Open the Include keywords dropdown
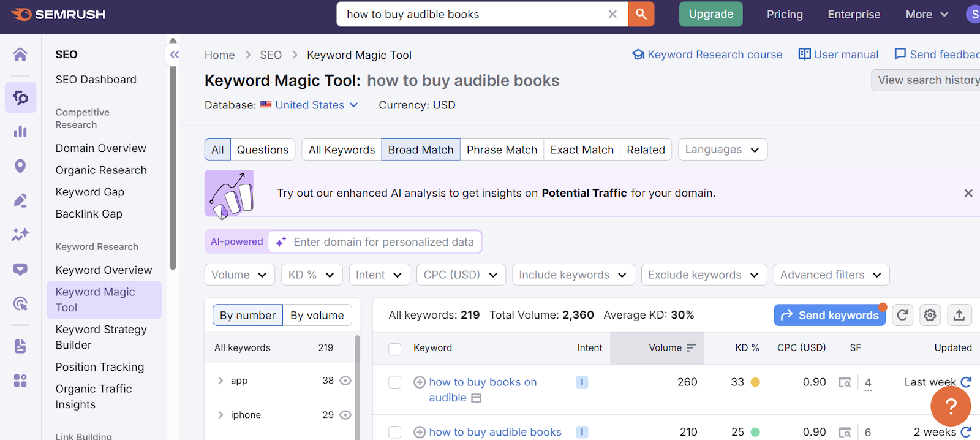980x440 pixels. 573,275
